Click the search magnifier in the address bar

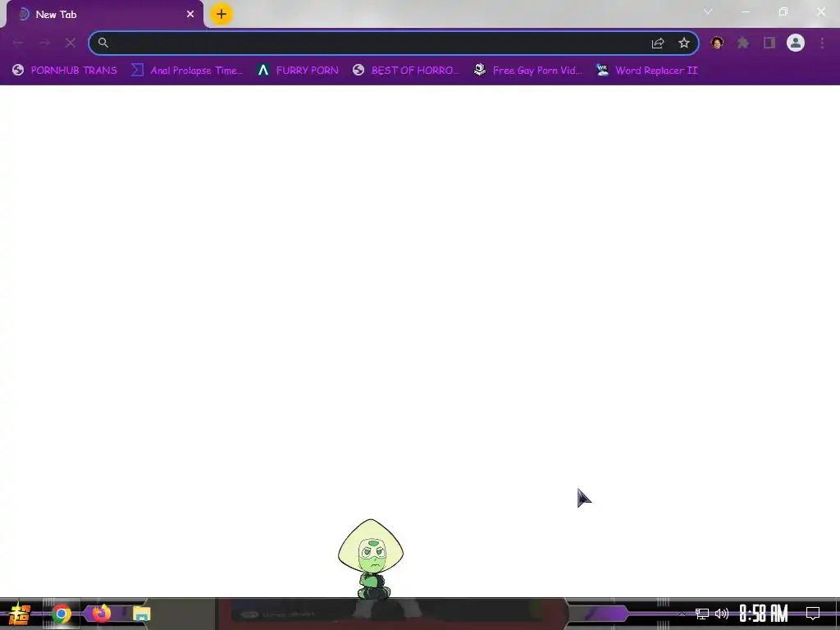tap(103, 43)
